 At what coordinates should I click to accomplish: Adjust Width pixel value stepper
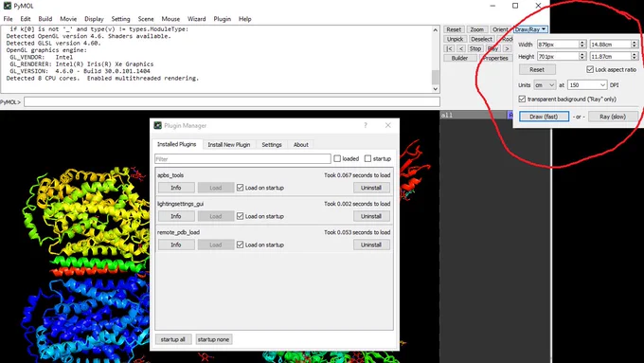[582, 44]
